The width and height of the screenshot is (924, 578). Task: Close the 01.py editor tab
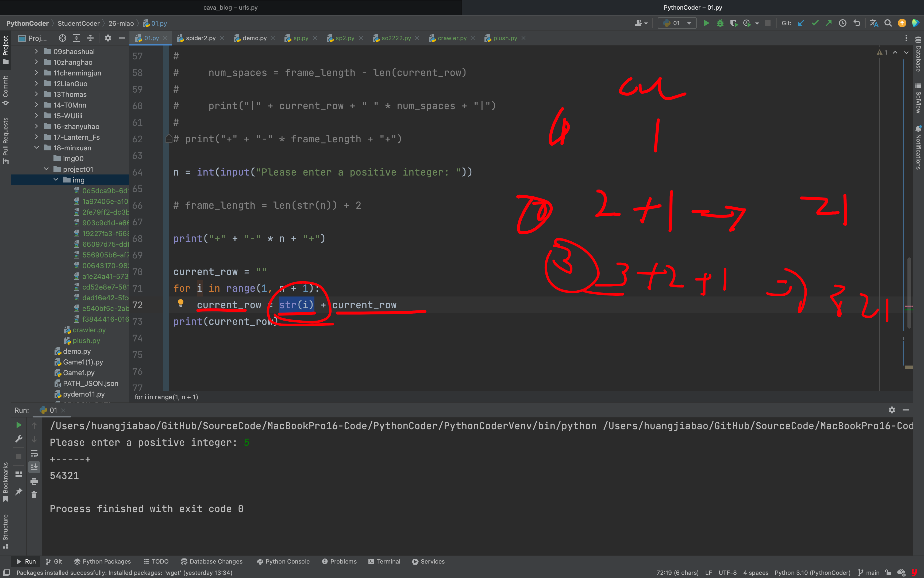click(165, 38)
